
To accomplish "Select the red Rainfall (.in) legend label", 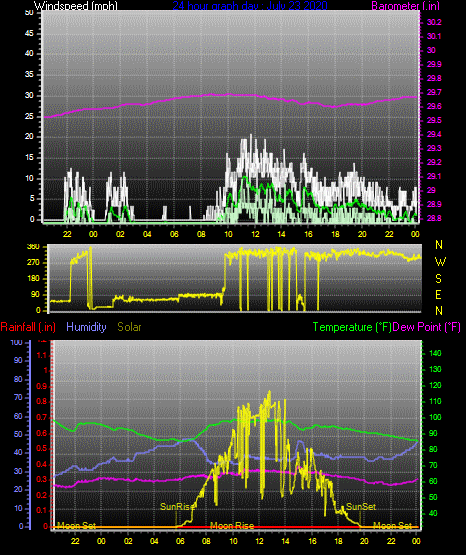I will coord(28,327).
